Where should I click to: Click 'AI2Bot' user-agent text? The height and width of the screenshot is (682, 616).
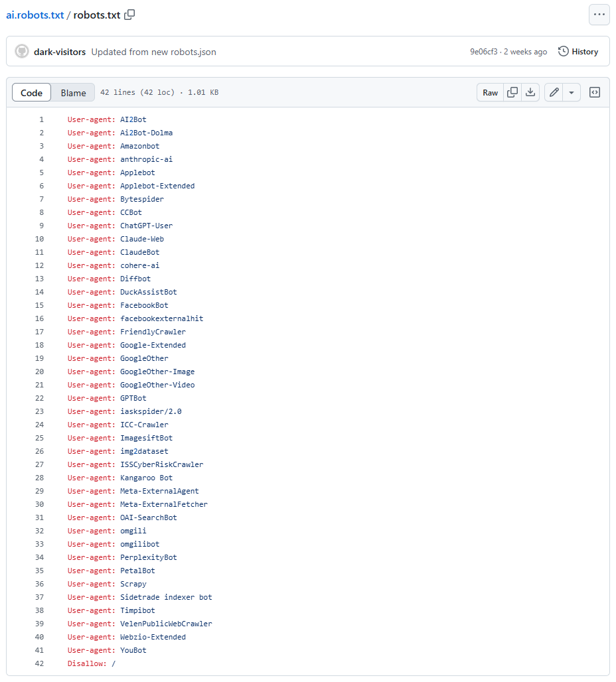pos(133,119)
